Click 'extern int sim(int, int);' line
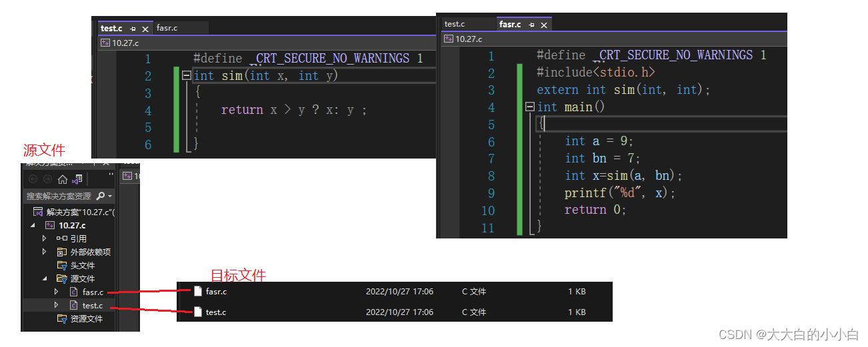 (x=623, y=89)
